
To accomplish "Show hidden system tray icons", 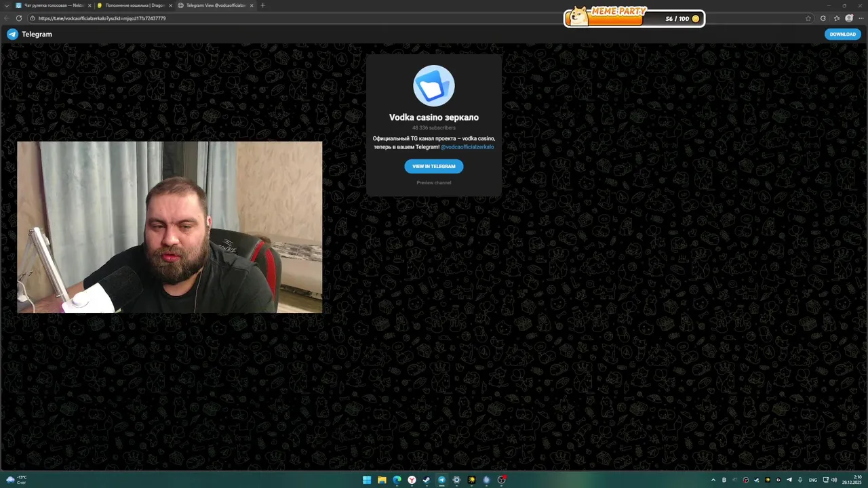I will [x=713, y=480].
